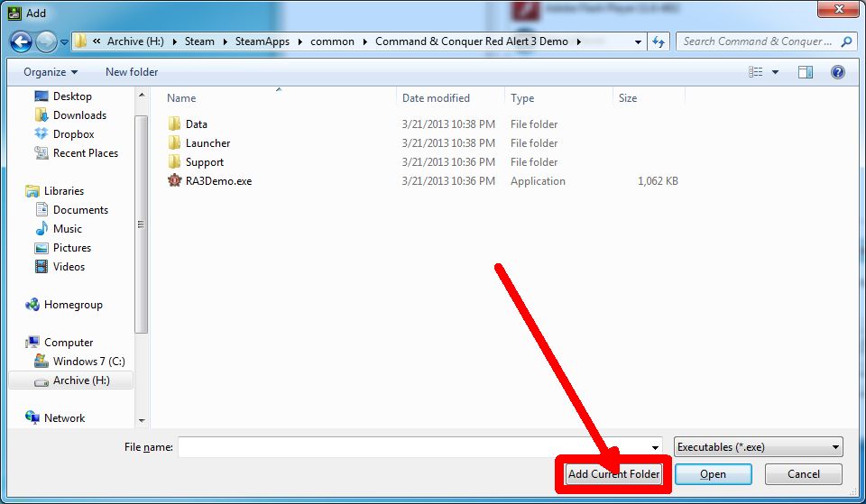This screenshot has height=504, width=866.
Task: Click the Libraries icon in navigation pane
Action: 32,191
